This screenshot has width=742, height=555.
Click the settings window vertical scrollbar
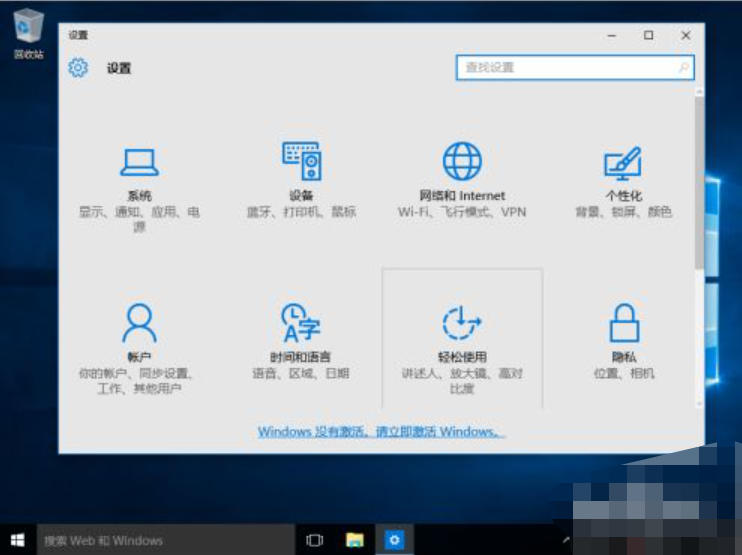pos(699,180)
